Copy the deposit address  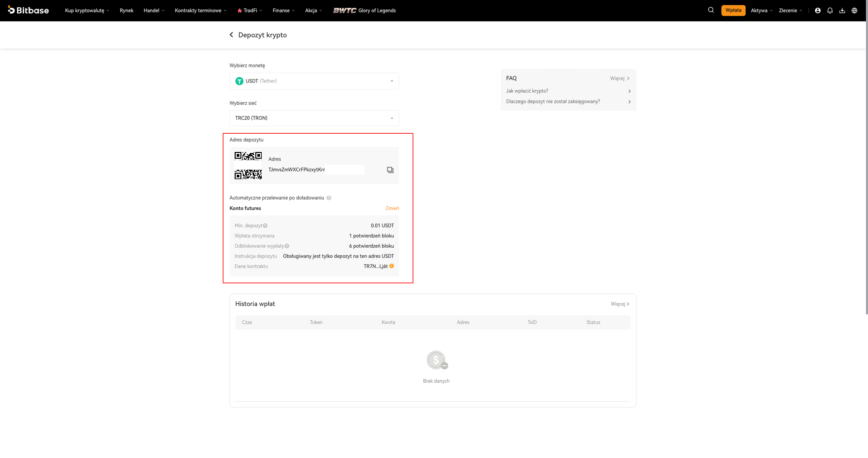390,170
